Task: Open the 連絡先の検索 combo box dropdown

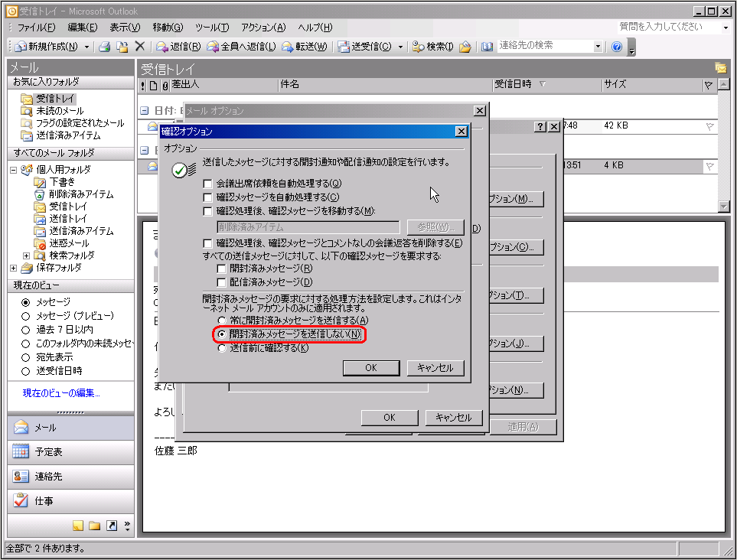Action: pyautogui.click(x=598, y=46)
